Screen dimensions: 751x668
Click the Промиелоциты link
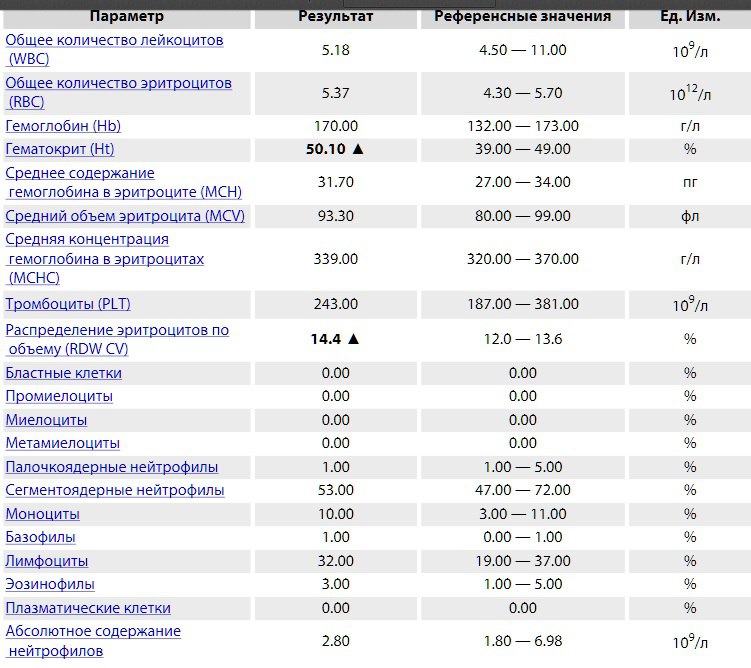tap(59, 396)
